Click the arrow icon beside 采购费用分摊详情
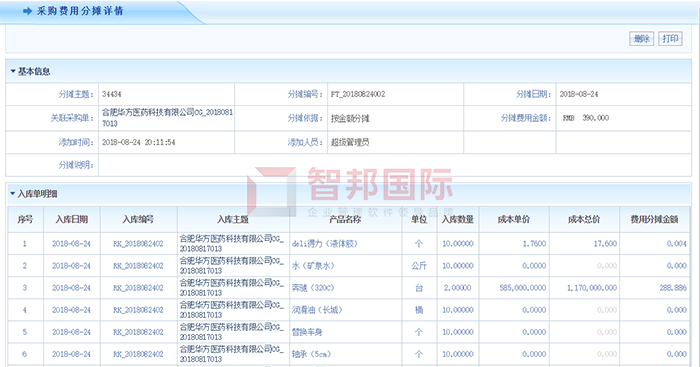This screenshot has width=700, height=367. [28, 11]
